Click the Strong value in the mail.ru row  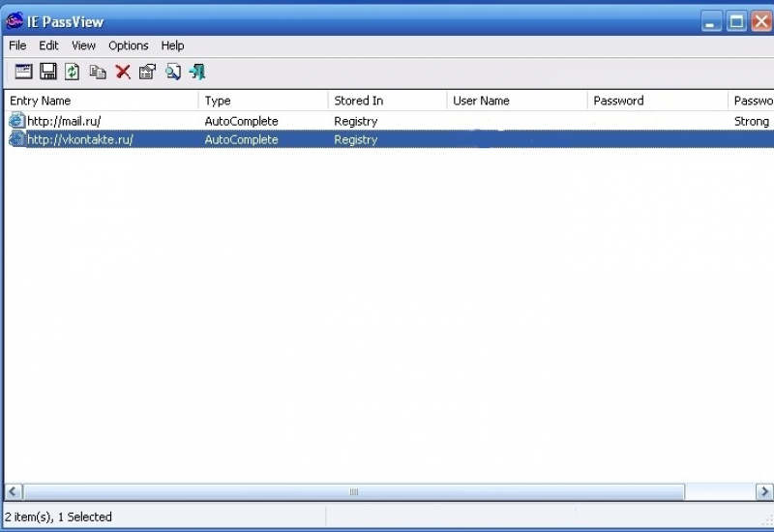(x=752, y=122)
